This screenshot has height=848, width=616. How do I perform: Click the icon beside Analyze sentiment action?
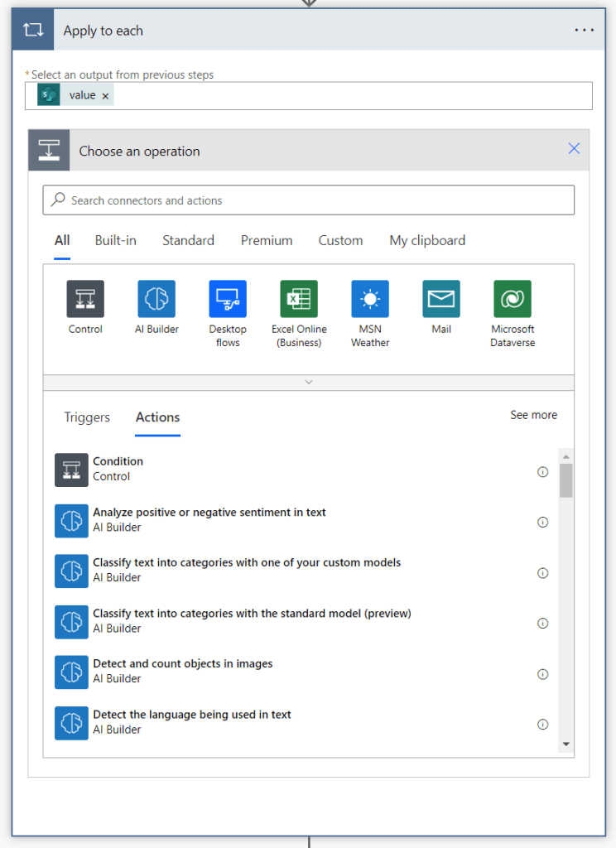pyautogui.click(x=71, y=521)
